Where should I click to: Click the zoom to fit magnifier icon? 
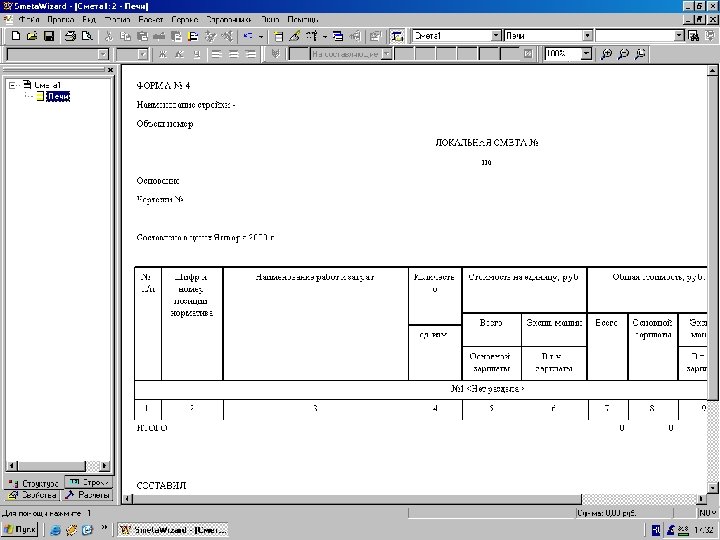(x=640, y=54)
